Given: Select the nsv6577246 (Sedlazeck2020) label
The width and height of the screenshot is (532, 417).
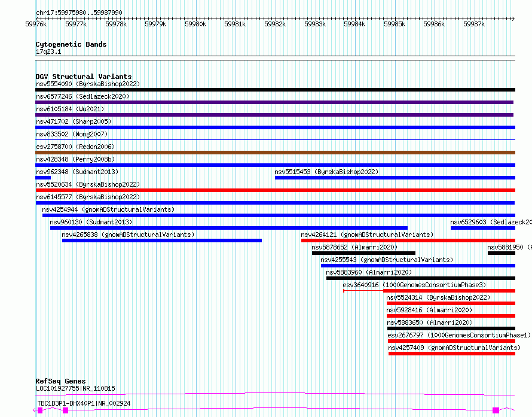Looking at the screenshot, I should click(82, 96).
